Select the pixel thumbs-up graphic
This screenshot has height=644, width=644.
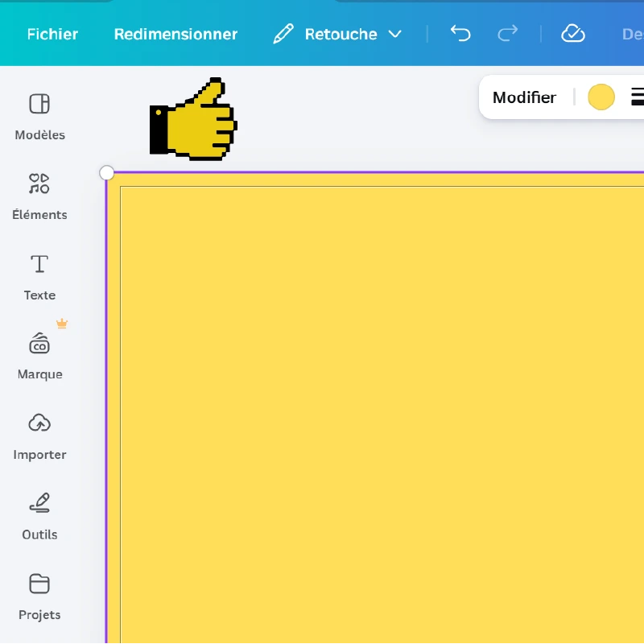[x=193, y=119]
